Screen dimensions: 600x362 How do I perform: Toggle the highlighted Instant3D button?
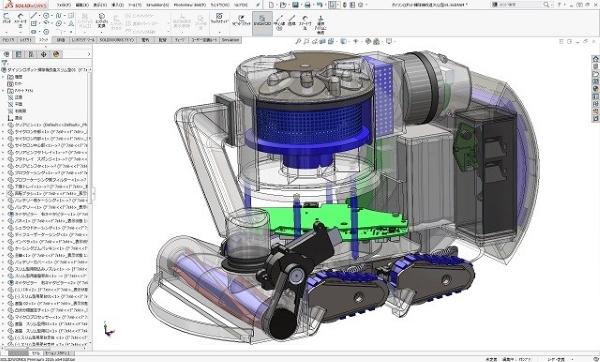point(262,21)
